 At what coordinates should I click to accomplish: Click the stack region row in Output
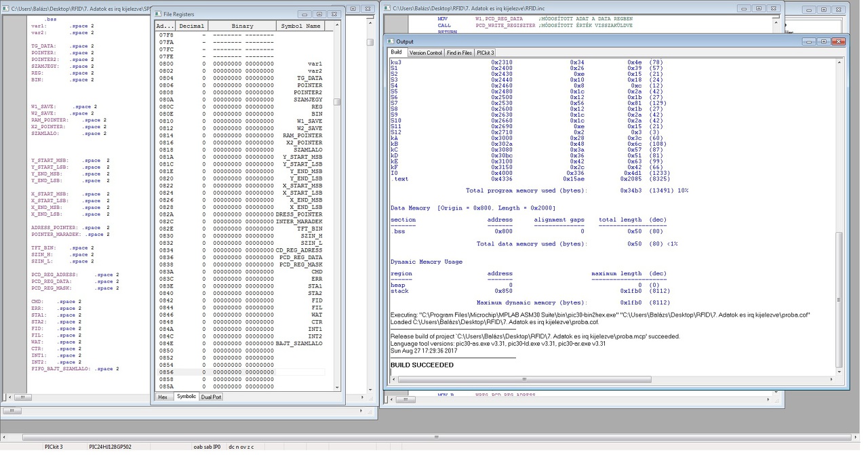530,291
